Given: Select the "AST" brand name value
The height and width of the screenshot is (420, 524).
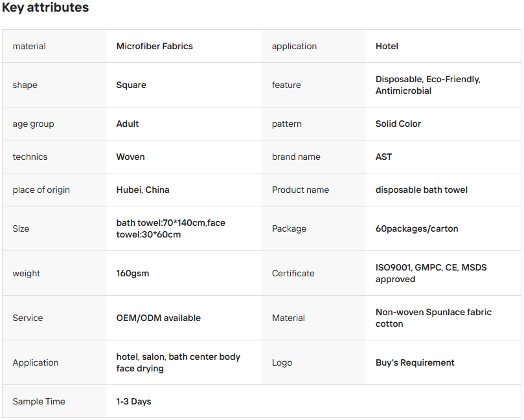Looking at the screenshot, I should point(383,157).
